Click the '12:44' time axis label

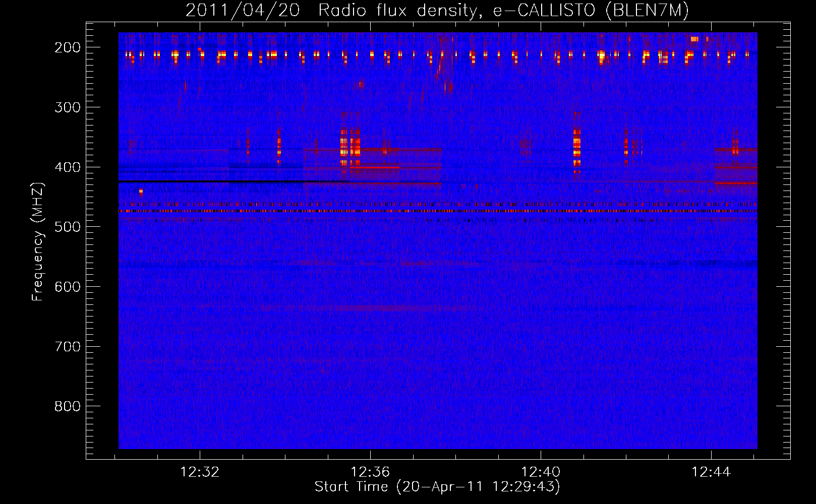pos(711,472)
